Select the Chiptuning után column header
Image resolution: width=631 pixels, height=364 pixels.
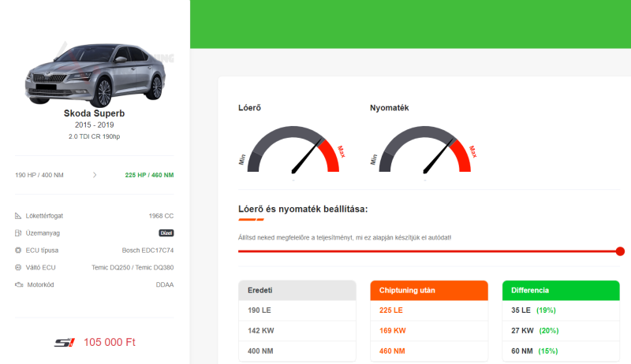coord(429,290)
